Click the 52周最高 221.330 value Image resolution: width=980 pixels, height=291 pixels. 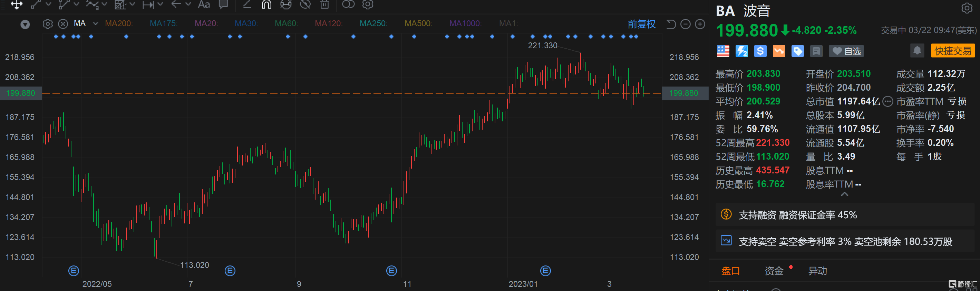(x=772, y=143)
